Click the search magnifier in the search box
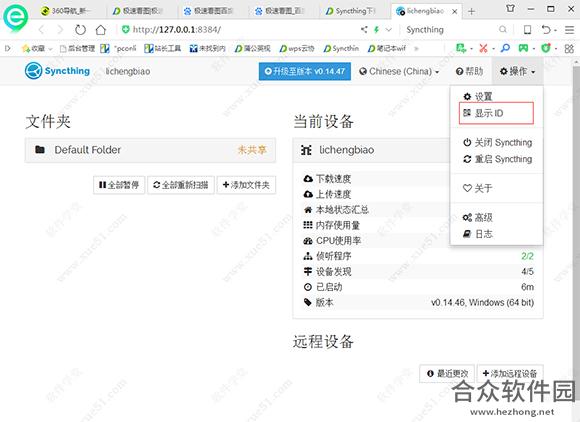Screen dimensions: 580x422 point(502,29)
